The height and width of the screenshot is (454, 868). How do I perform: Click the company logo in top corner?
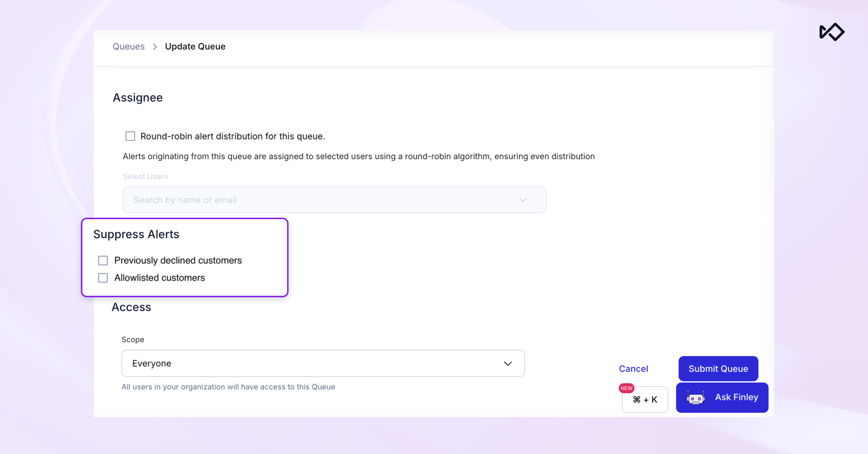pos(832,32)
